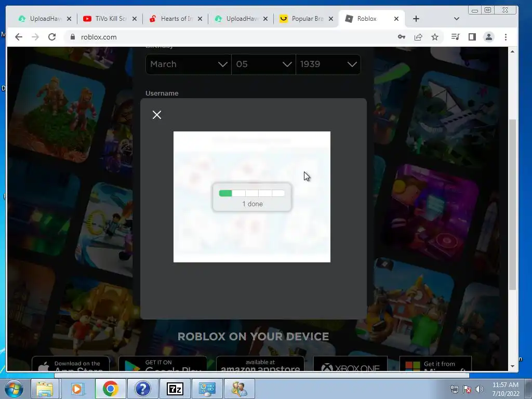Click the ROBLOX ON YOUR DEVICE heading
This screenshot has height=399, width=532.
click(x=253, y=336)
